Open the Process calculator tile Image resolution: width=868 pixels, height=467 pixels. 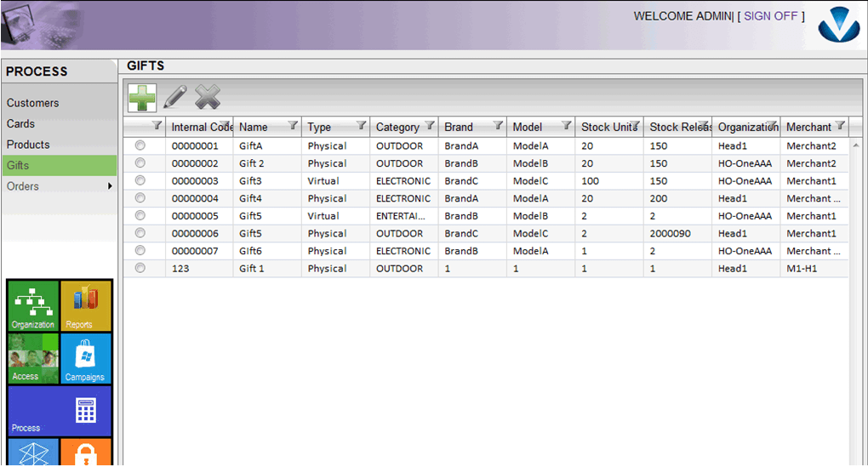click(60, 411)
